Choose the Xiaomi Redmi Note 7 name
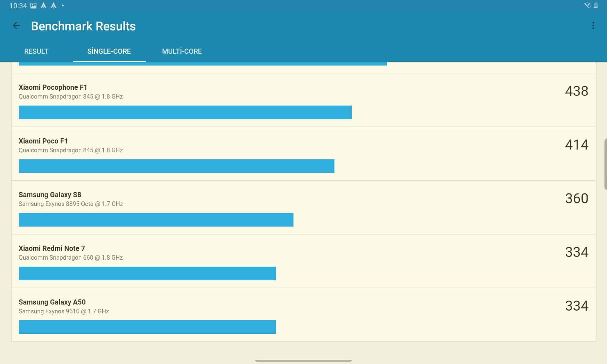 click(52, 248)
